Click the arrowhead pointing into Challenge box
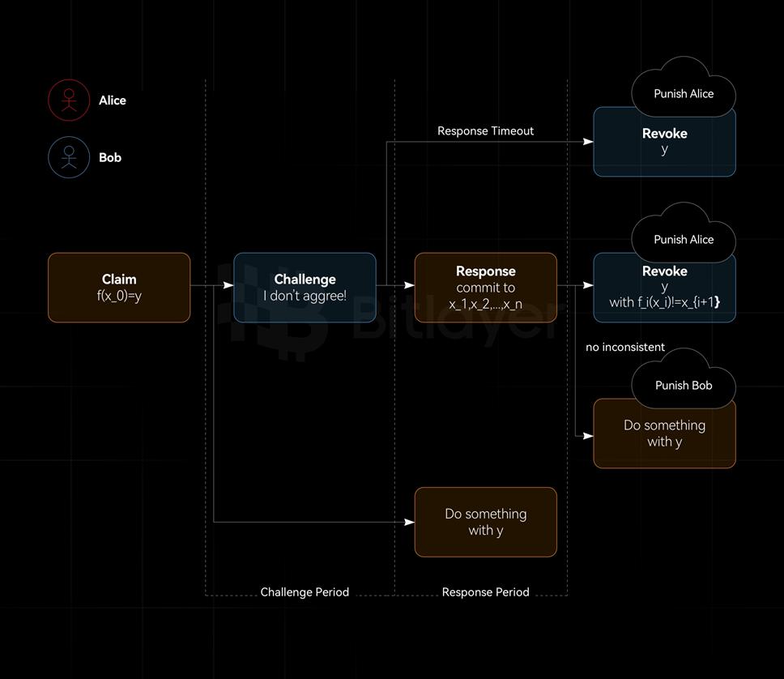The width and height of the screenshot is (784, 679). 228,285
